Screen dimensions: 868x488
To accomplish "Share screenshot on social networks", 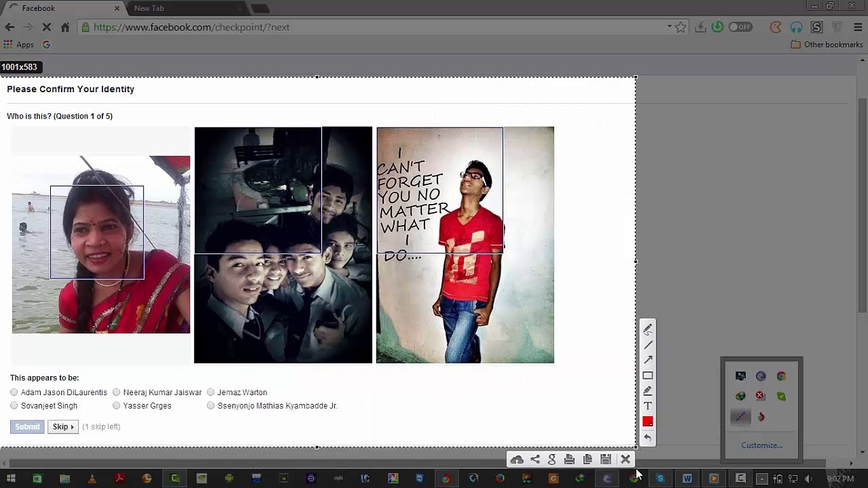I will tap(535, 460).
